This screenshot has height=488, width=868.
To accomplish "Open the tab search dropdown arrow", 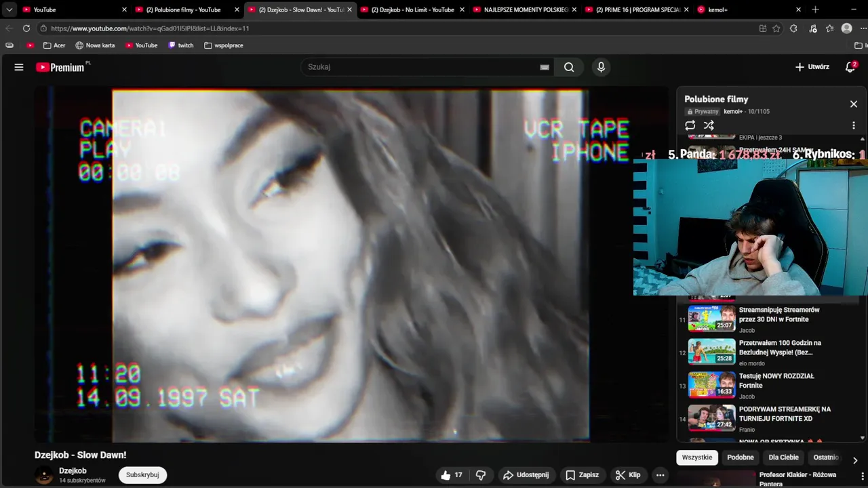I will (9, 9).
